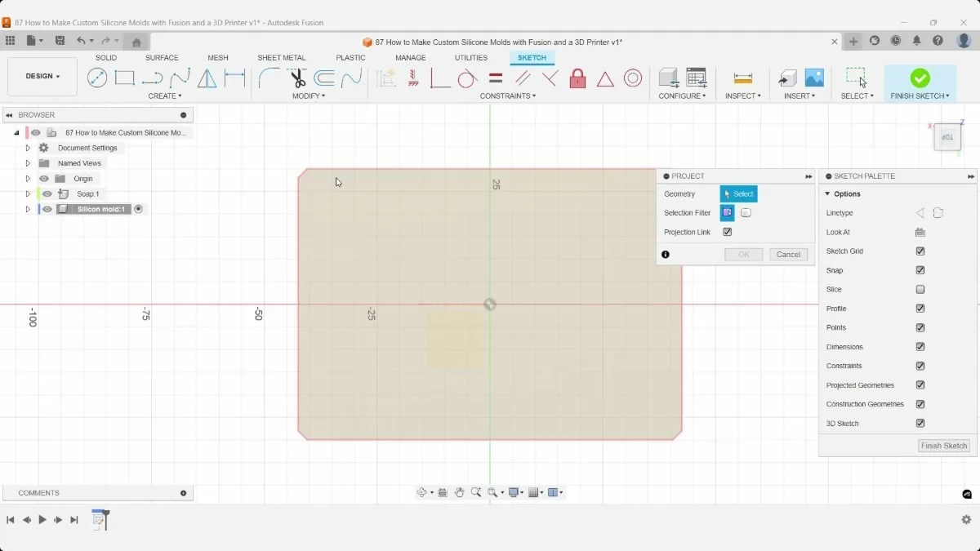Toggle the Projection Link checkbox
This screenshot has height=551, width=980.
[x=728, y=233]
